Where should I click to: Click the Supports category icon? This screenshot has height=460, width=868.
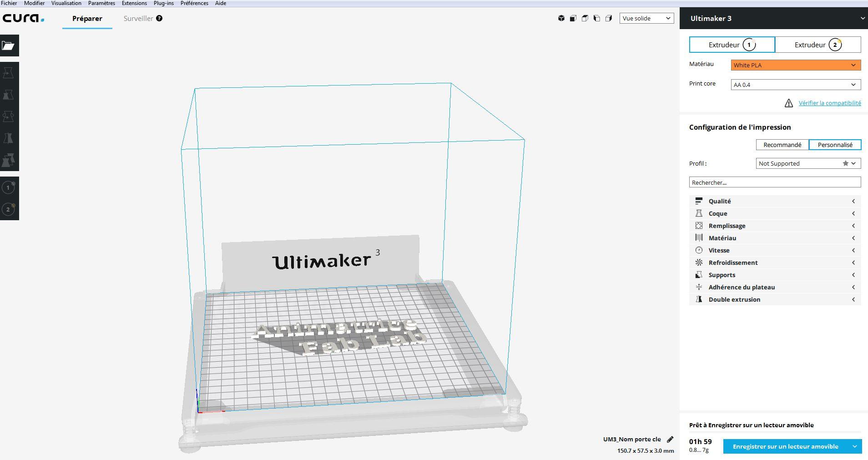(x=699, y=275)
